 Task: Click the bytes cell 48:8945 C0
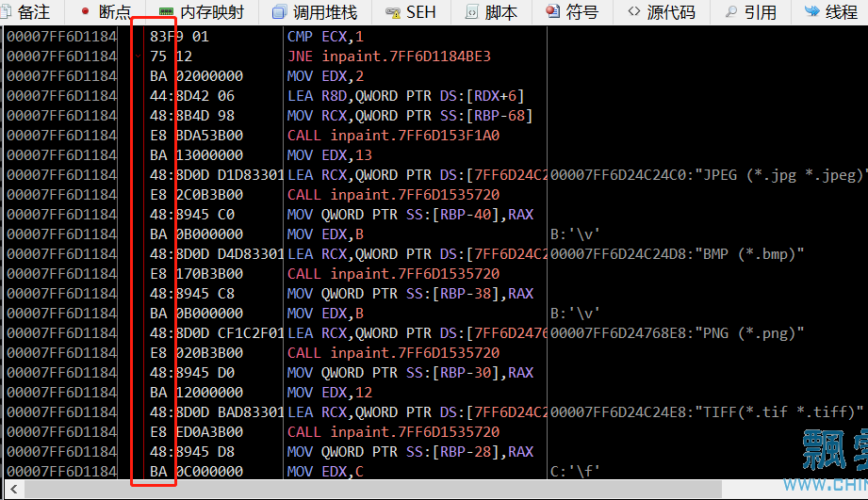192,215
